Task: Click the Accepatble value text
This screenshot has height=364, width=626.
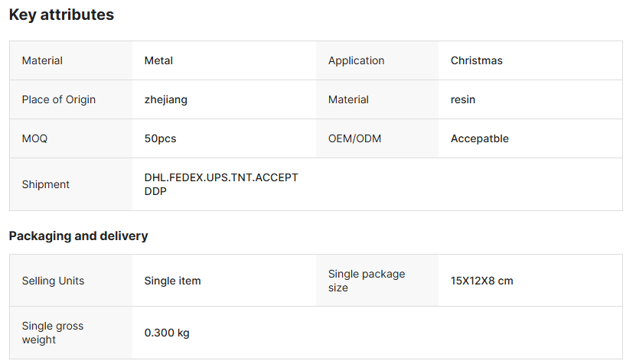Action: [479, 138]
